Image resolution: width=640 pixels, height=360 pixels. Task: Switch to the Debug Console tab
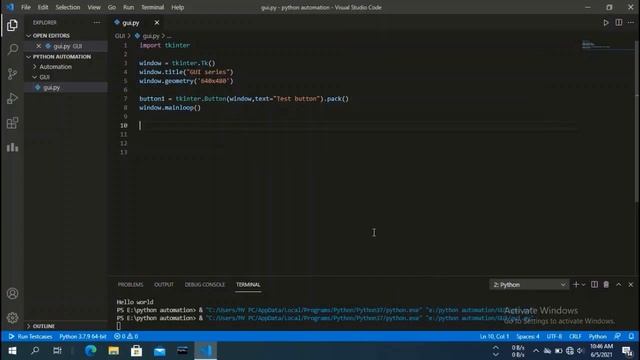204,284
